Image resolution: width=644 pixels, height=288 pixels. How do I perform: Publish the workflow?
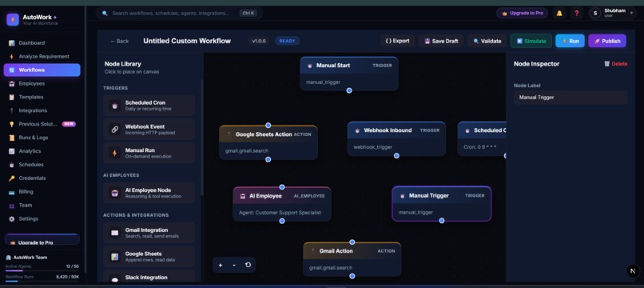point(607,41)
